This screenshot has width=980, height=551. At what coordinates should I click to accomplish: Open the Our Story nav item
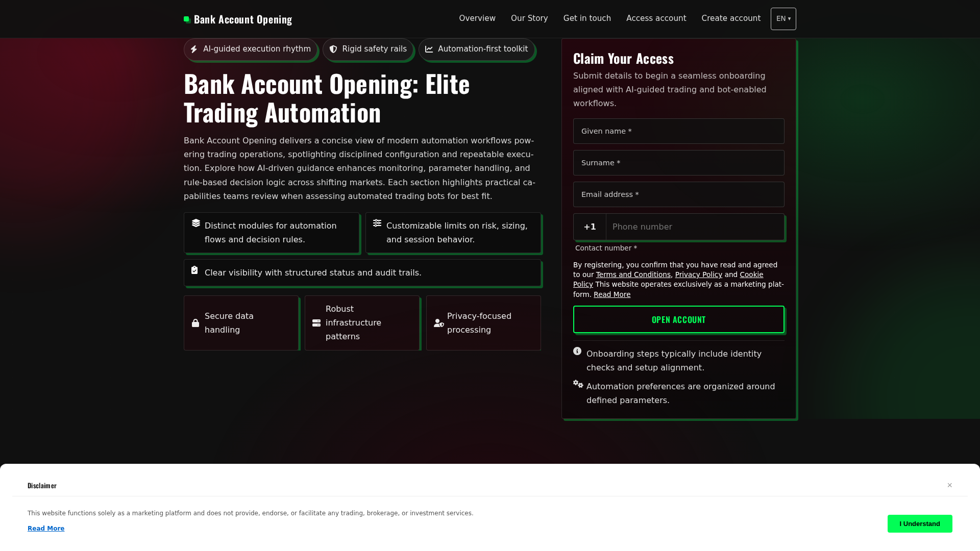tap(529, 18)
